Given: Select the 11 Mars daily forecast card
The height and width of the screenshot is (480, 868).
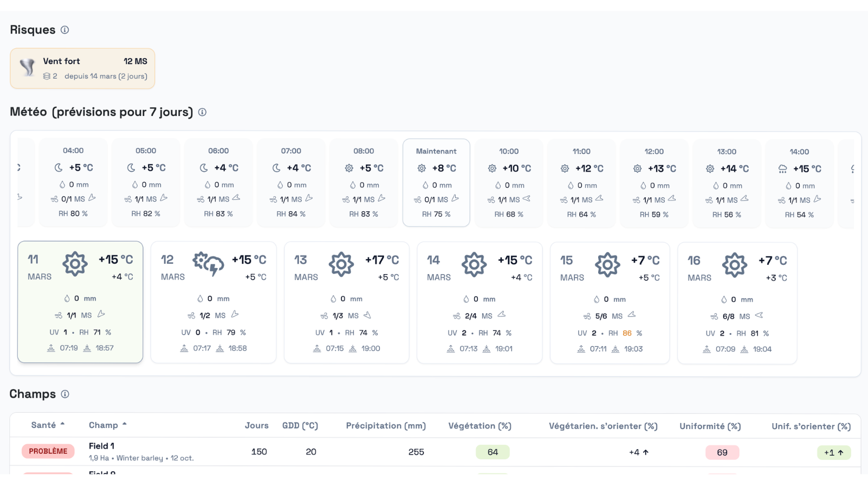Looking at the screenshot, I should (80, 302).
